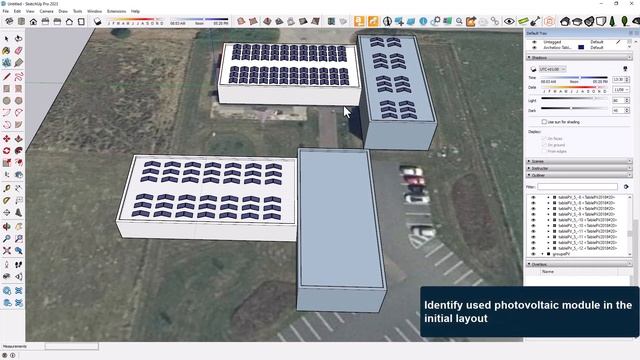Screen dimensions: 640x360
Task: Choose the Circle tool
Action: [7, 101]
